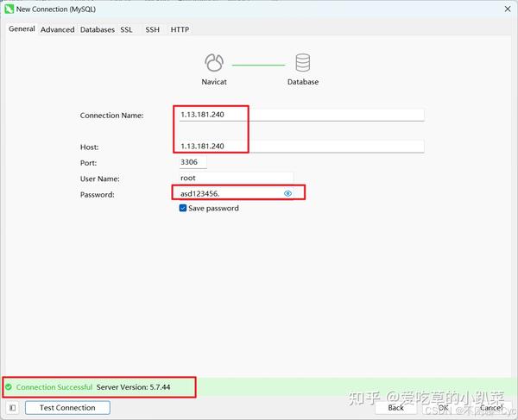Toggle the side panel icon beside Test Connection

click(x=13, y=408)
